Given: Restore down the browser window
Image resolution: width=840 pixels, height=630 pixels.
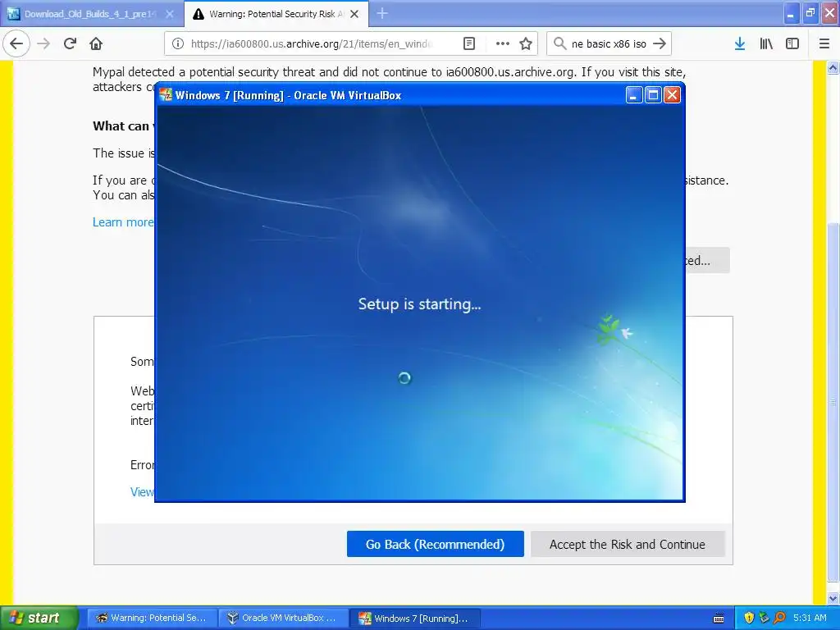Looking at the screenshot, I should (x=810, y=13).
